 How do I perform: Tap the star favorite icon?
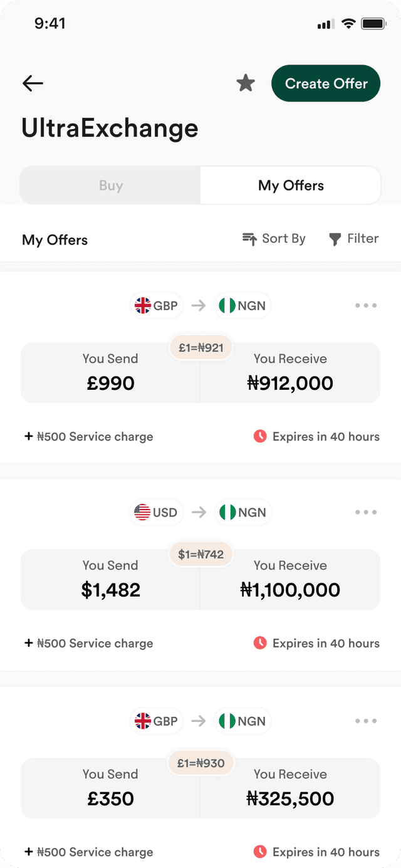coord(246,83)
